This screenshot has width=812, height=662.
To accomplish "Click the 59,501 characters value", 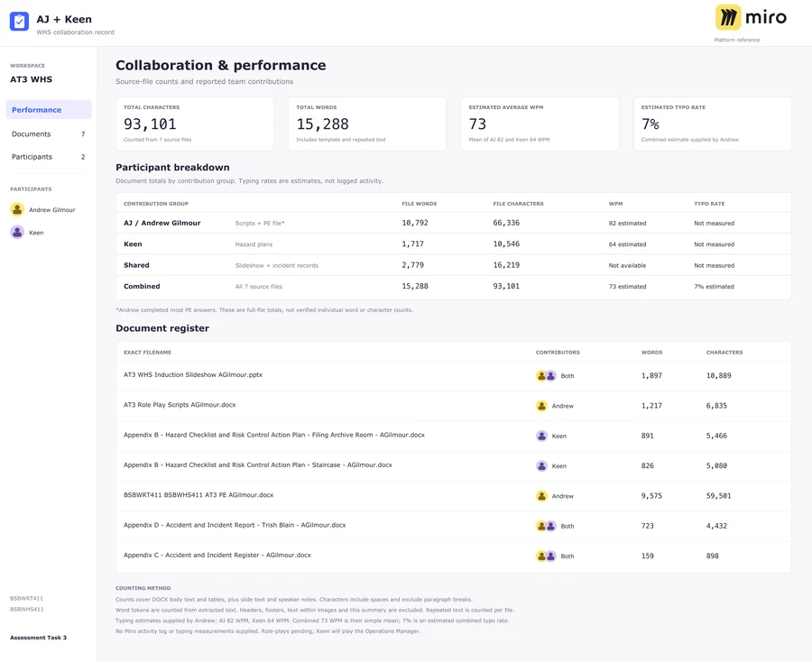I will click(x=718, y=496).
